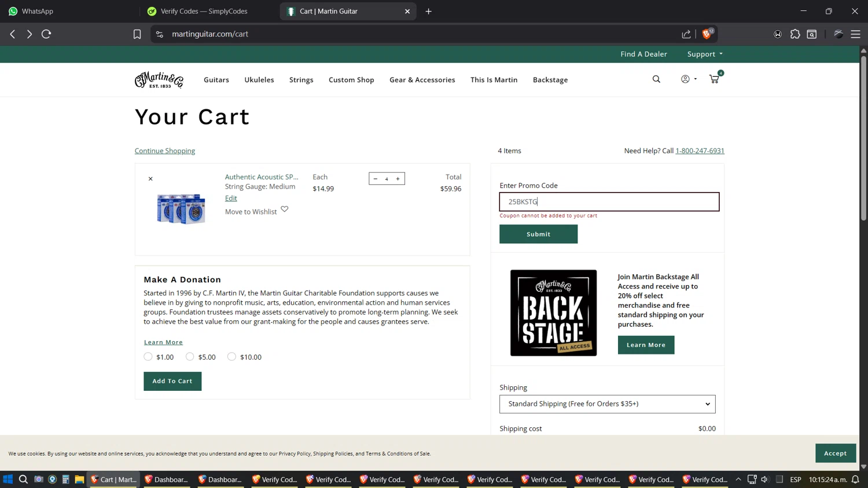This screenshot has height=488, width=868.
Task: Open Brave Shields lion icon
Action: (707, 34)
